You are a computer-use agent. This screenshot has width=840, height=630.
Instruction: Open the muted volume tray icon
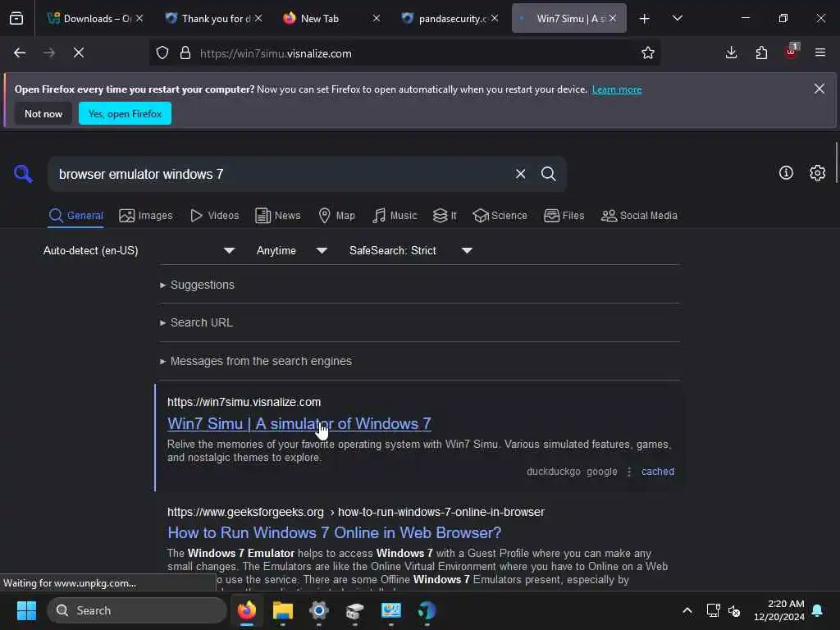[734, 610]
